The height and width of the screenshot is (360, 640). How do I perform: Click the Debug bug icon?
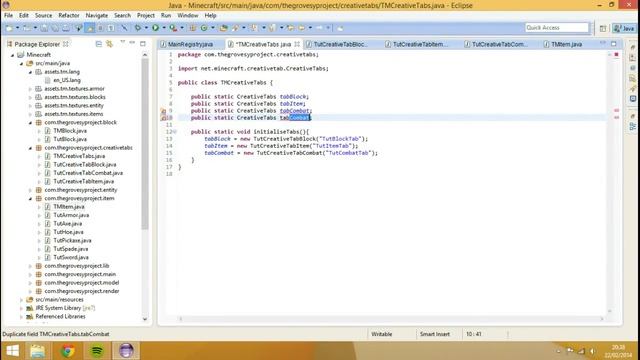pyautogui.click(x=138, y=28)
